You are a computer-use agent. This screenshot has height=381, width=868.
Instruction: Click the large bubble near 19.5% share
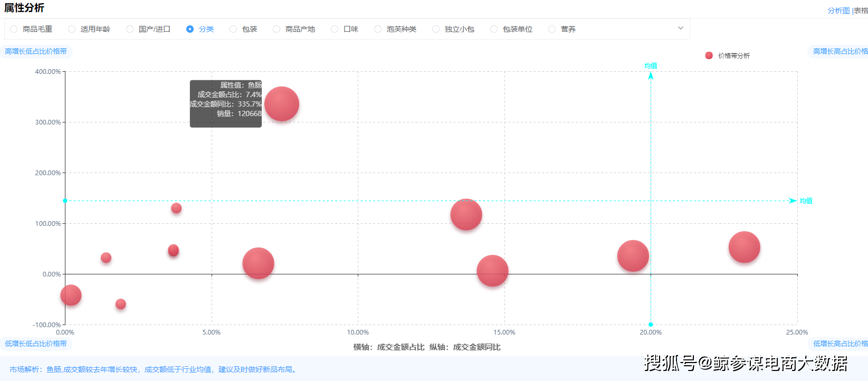633,256
